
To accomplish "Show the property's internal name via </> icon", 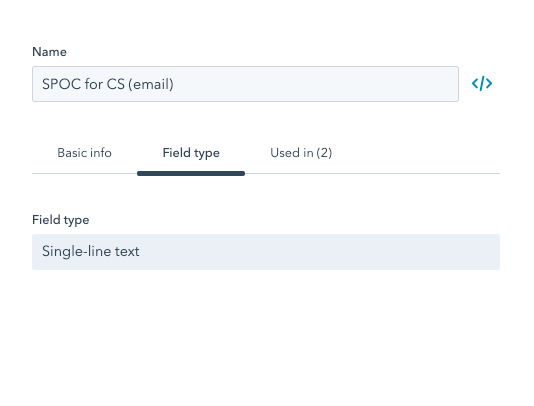I will point(482,84).
